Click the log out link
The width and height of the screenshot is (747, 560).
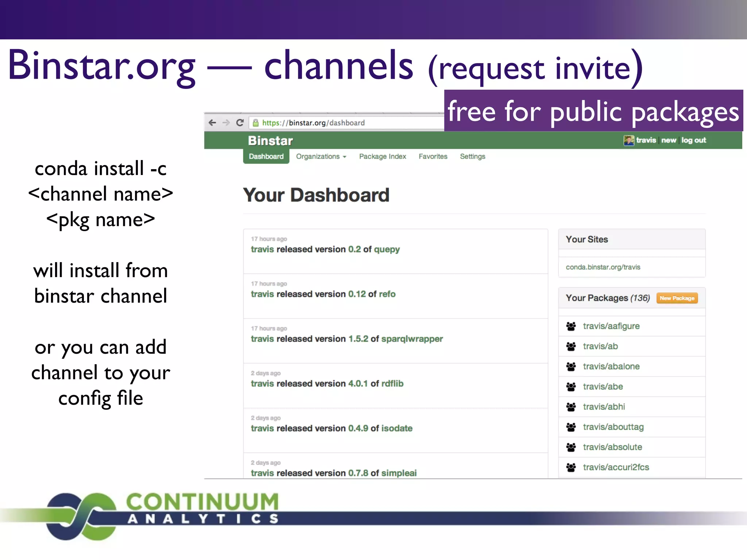pyautogui.click(x=693, y=140)
